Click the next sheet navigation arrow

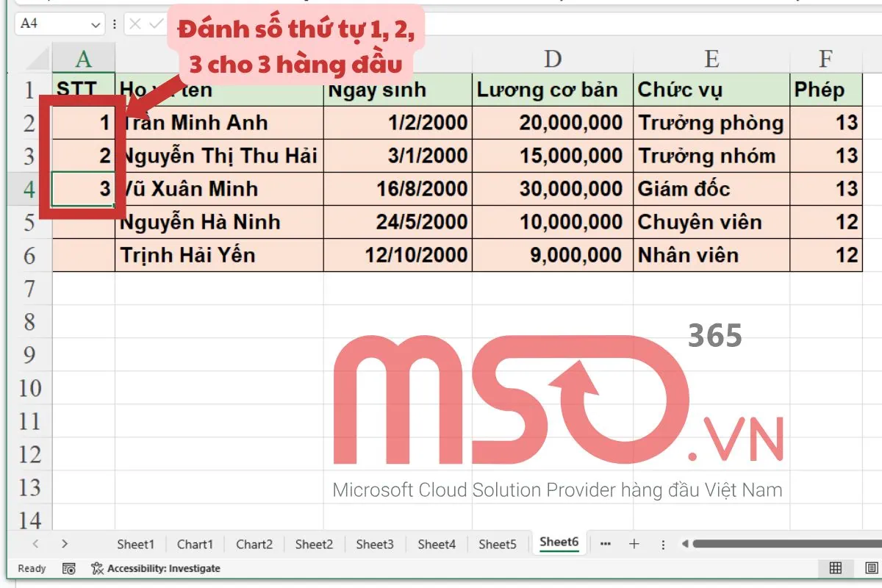click(x=65, y=544)
